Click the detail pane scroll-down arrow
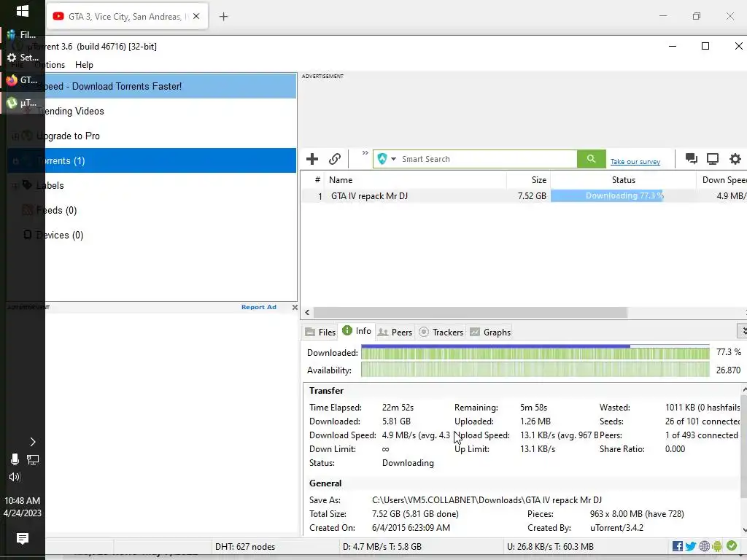The image size is (747, 560). [743, 529]
